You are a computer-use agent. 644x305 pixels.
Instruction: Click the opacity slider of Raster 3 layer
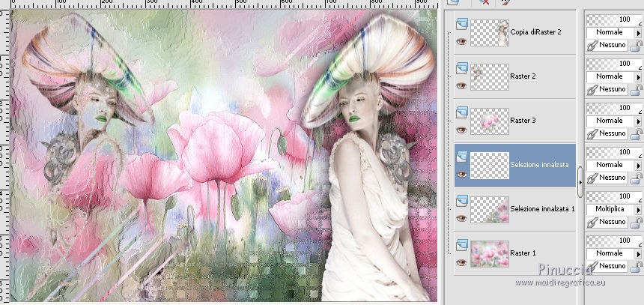tap(614, 108)
